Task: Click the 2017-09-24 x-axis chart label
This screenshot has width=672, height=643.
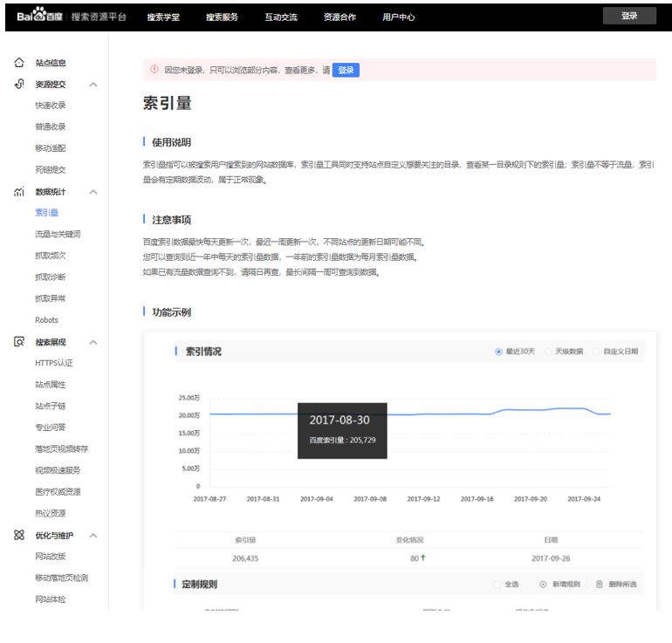Action: point(584,499)
